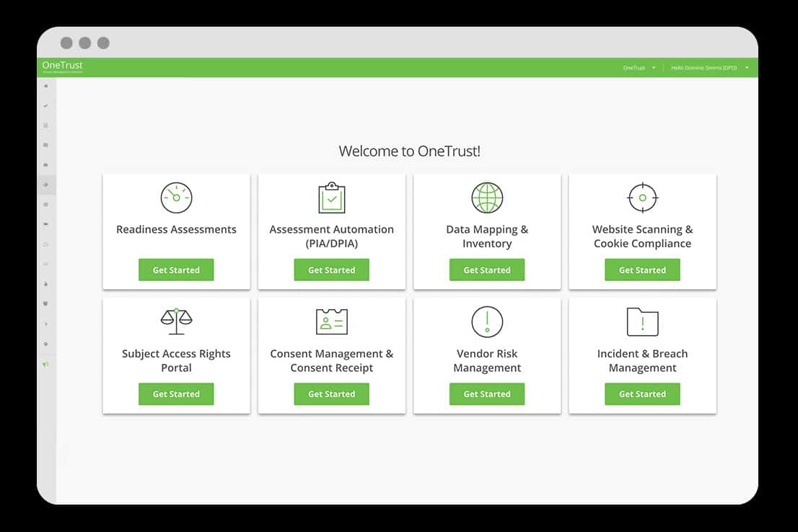The image size is (798, 532).
Task: Click the checkmark icon in the left sidebar
Action: coord(45,106)
